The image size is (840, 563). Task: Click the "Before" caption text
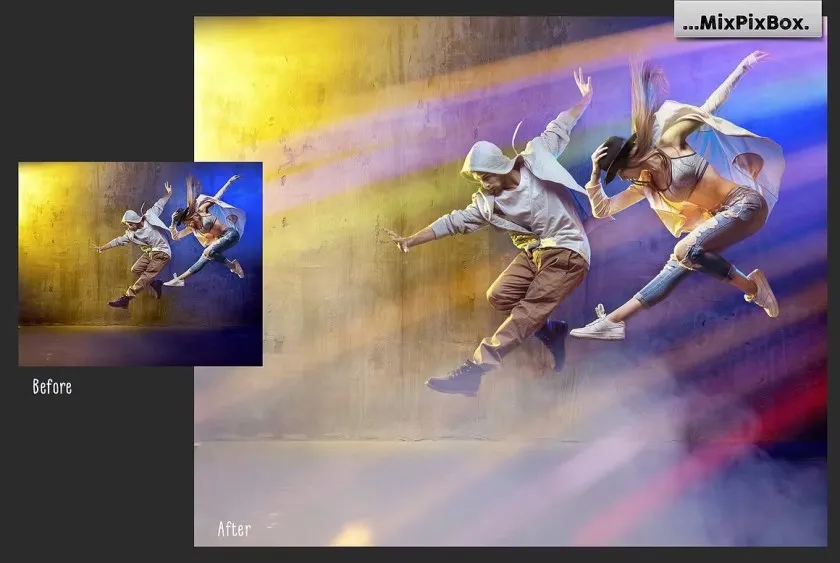click(52, 386)
